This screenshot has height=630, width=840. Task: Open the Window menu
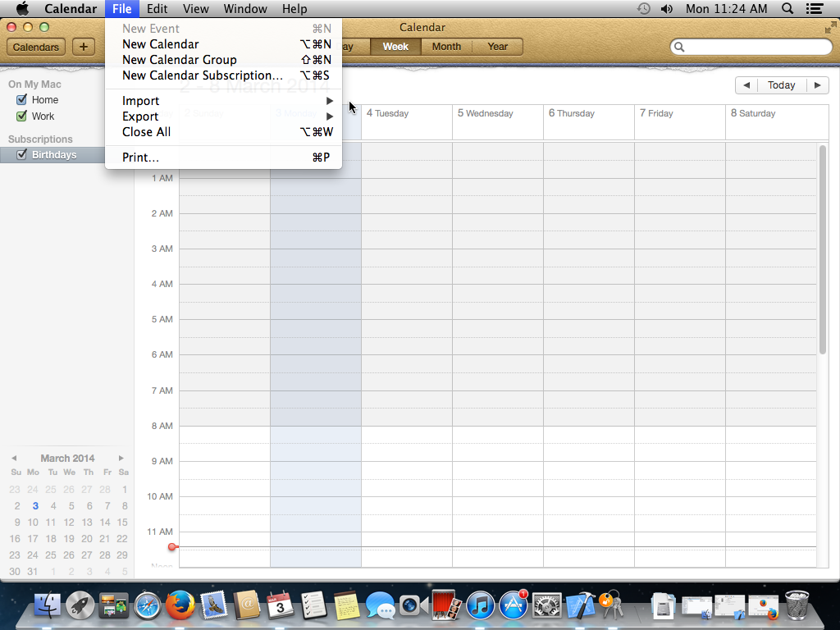click(245, 8)
